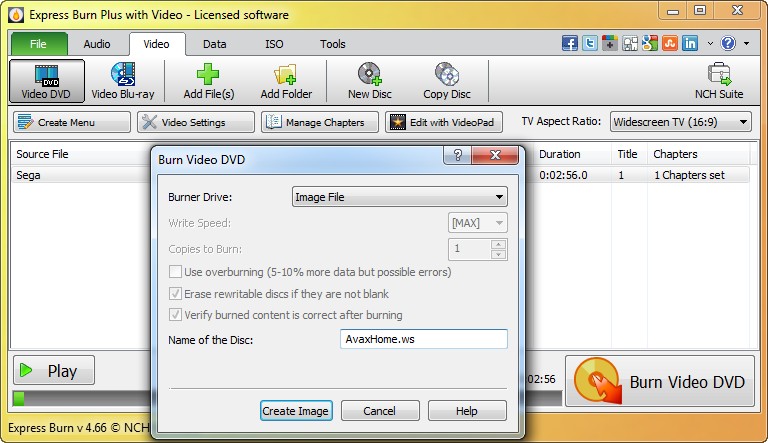Click the Google Plus share icon
The image size is (768, 443).
point(610,44)
